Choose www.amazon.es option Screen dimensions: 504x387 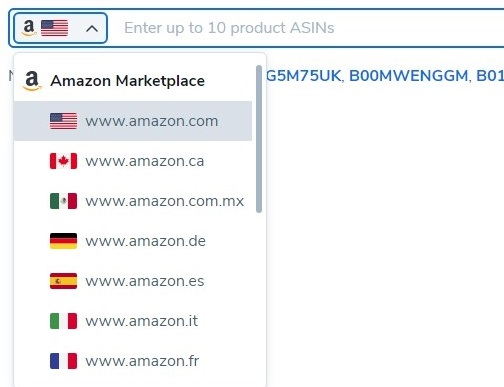pos(133,281)
